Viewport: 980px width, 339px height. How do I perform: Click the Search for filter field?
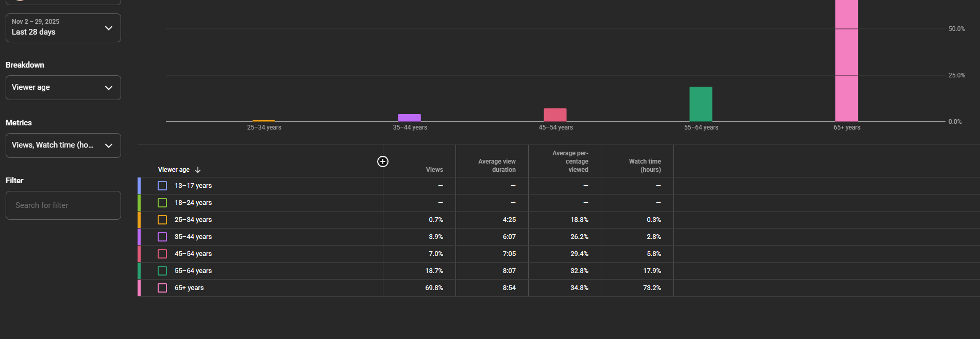coord(63,205)
